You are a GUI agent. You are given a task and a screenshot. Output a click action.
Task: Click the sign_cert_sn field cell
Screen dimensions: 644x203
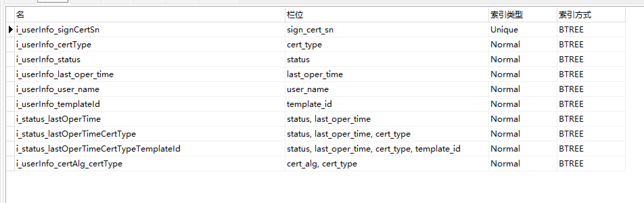pos(387,30)
